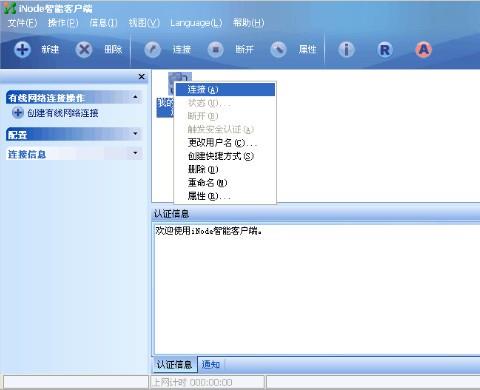Open the 视图(V) menu

[144, 23]
